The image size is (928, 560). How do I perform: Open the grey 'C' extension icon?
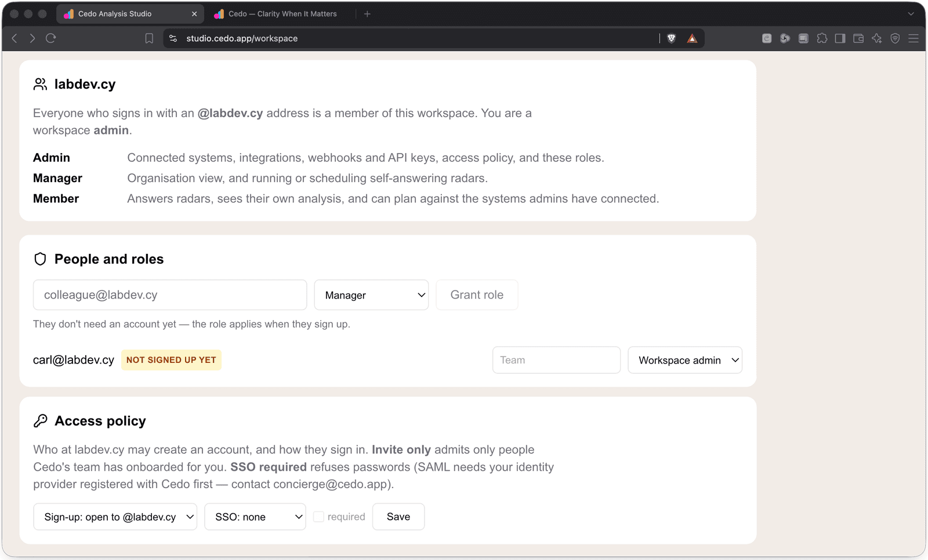tap(767, 38)
